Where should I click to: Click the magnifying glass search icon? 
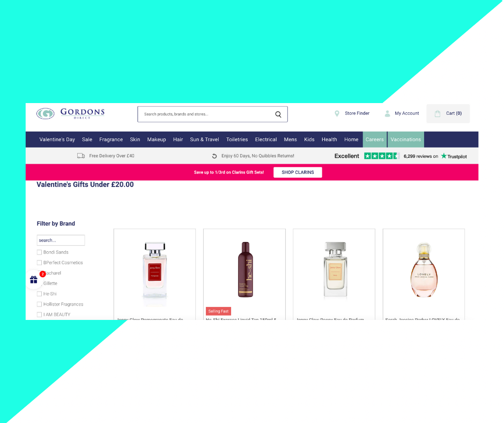(x=278, y=114)
